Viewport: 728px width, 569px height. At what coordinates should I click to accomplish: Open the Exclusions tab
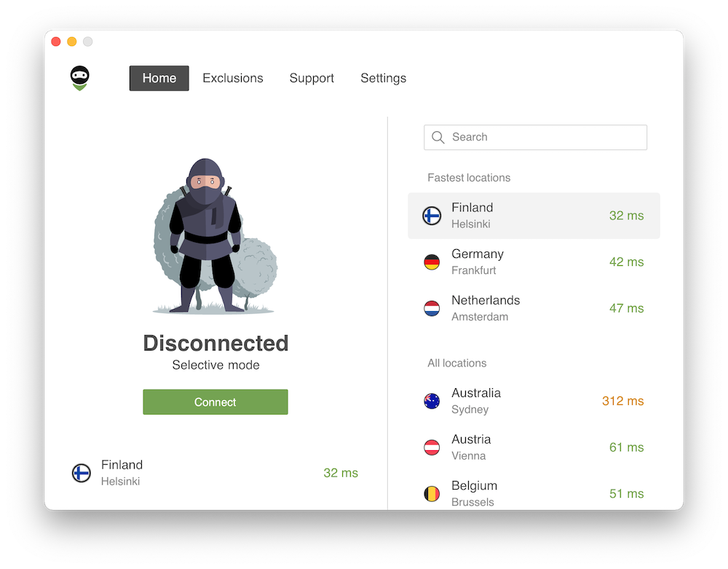(x=233, y=78)
